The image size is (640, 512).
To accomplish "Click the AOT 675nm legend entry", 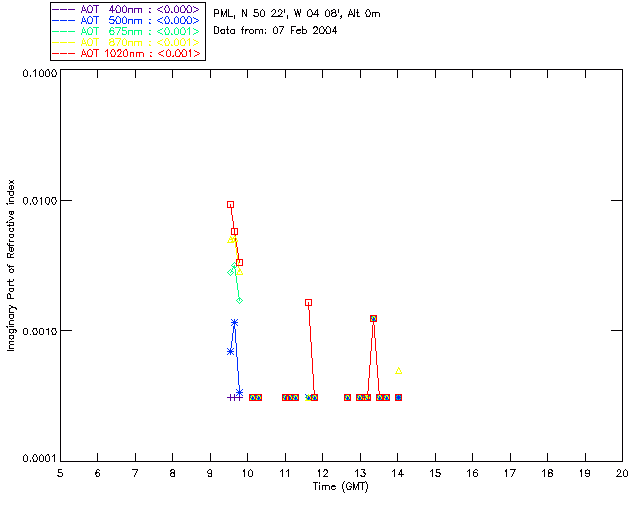I will pos(127,31).
